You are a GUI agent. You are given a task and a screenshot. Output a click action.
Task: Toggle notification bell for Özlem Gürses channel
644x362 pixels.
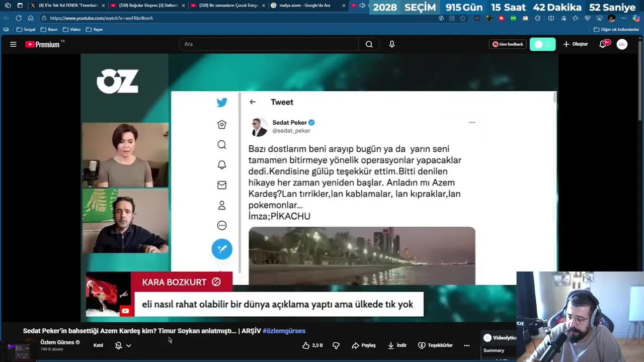(x=119, y=345)
